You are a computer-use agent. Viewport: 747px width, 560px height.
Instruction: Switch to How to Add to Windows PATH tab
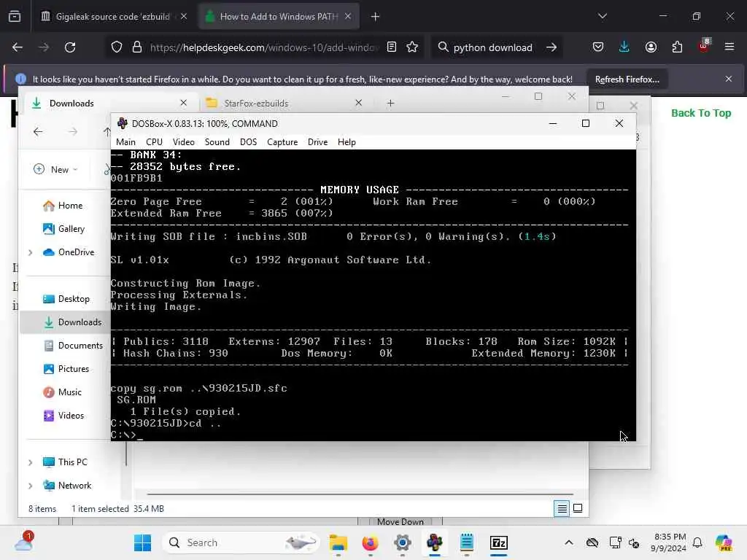[278, 17]
